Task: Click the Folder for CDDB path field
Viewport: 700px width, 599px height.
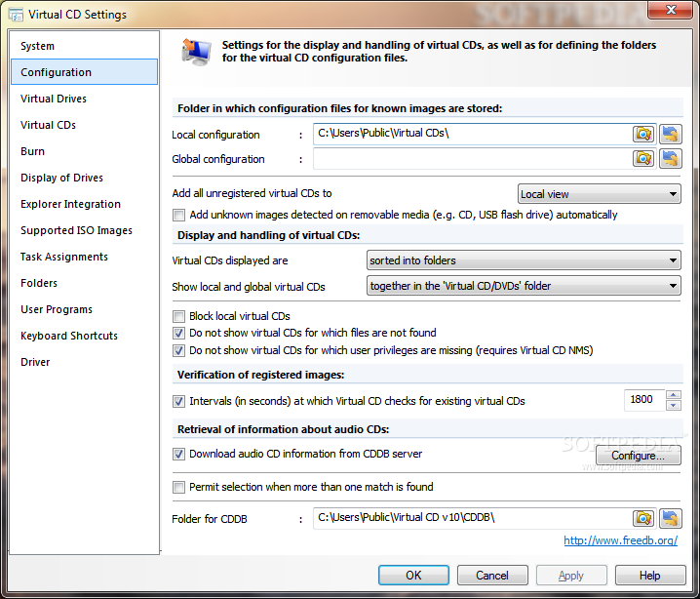Action: coord(472,518)
